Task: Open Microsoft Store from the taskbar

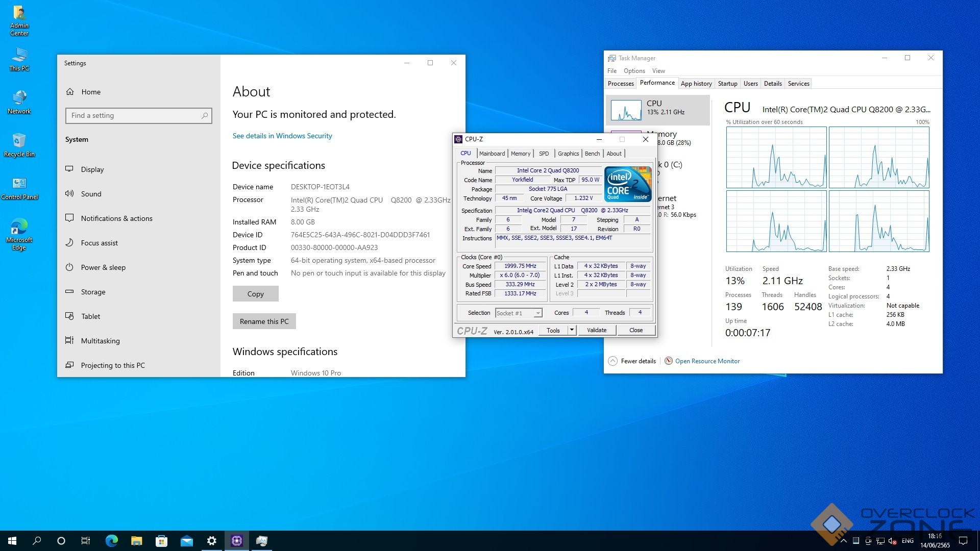Action: point(161,541)
